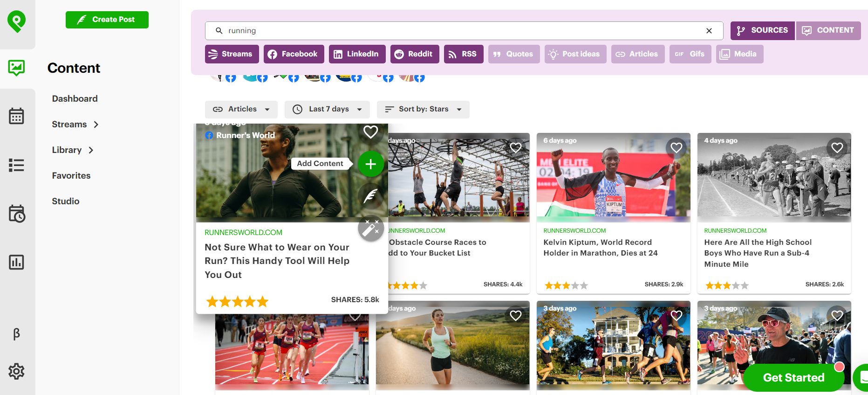Viewport: 868px width, 395px height.
Task: Open the Sort by: Stars dropdown
Action: pos(423,109)
